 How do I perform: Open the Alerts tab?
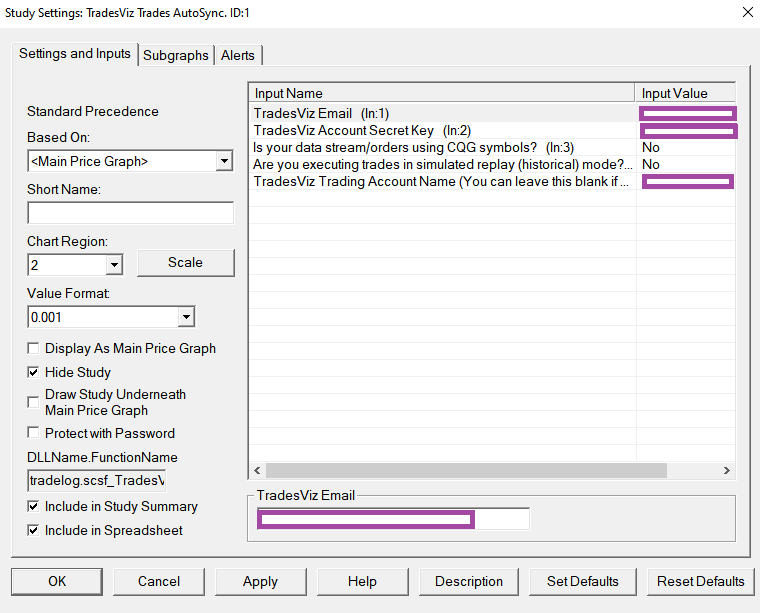pyautogui.click(x=238, y=55)
